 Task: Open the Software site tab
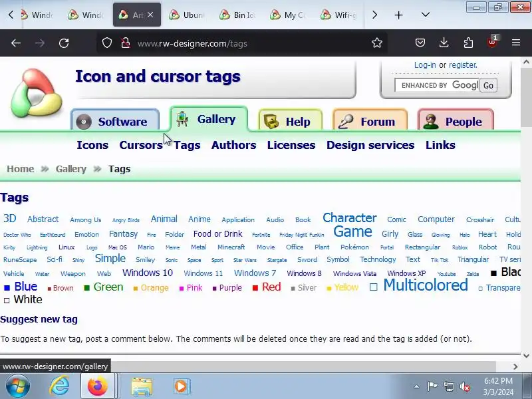coord(115,121)
